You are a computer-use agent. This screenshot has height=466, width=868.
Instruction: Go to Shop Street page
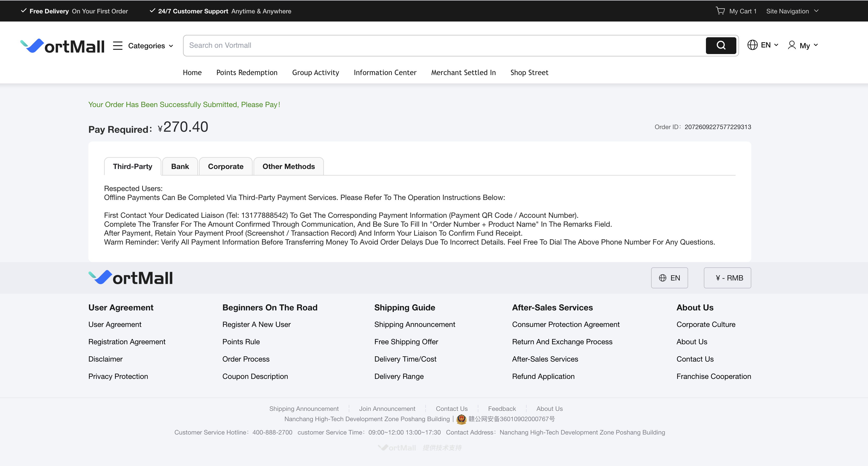coord(529,72)
